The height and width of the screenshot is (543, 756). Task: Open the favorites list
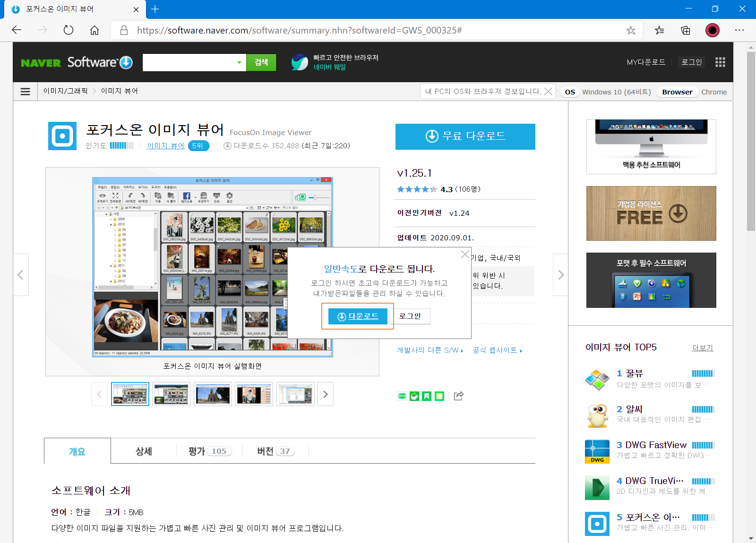659,30
